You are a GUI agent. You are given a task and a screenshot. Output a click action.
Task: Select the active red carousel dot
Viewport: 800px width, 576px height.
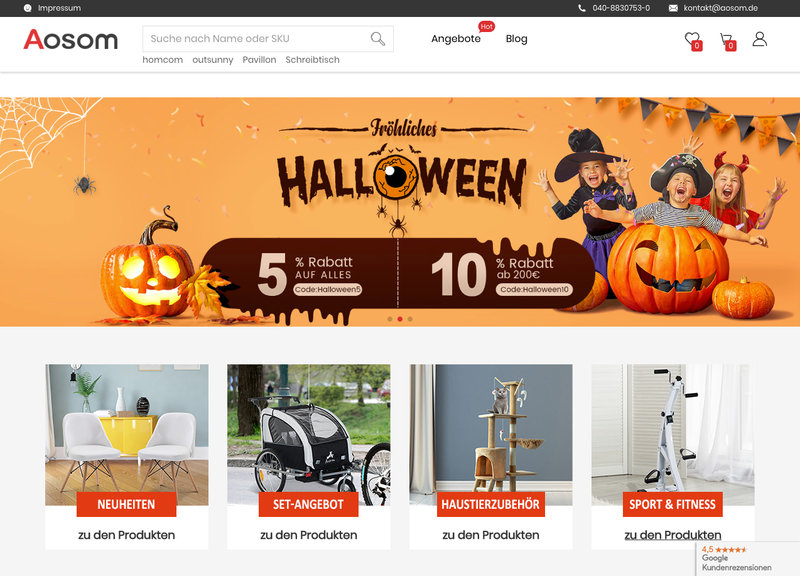coord(400,319)
